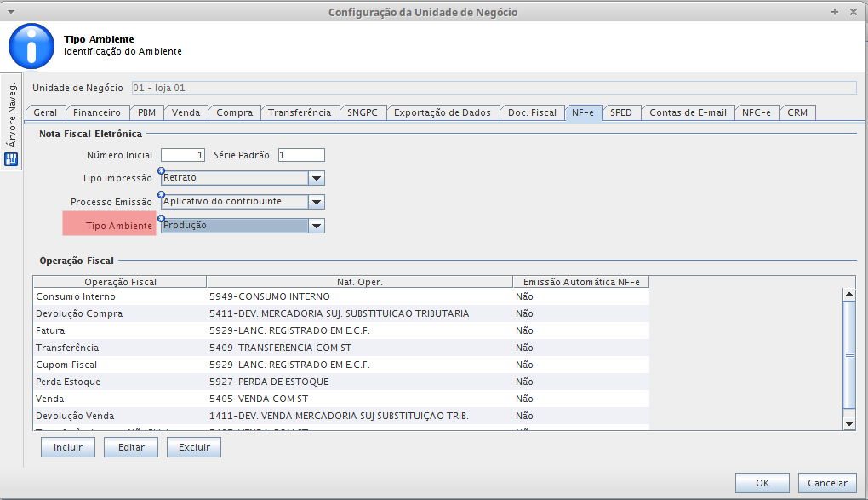Click the Série Padrão input field
The image size is (868, 500).
coord(301,155)
